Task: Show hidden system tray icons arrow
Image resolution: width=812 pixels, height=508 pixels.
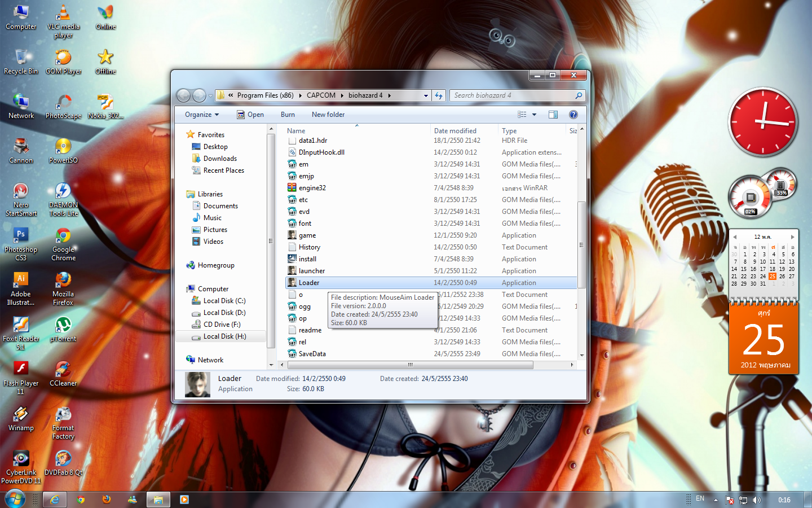Action: (x=716, y=500)
